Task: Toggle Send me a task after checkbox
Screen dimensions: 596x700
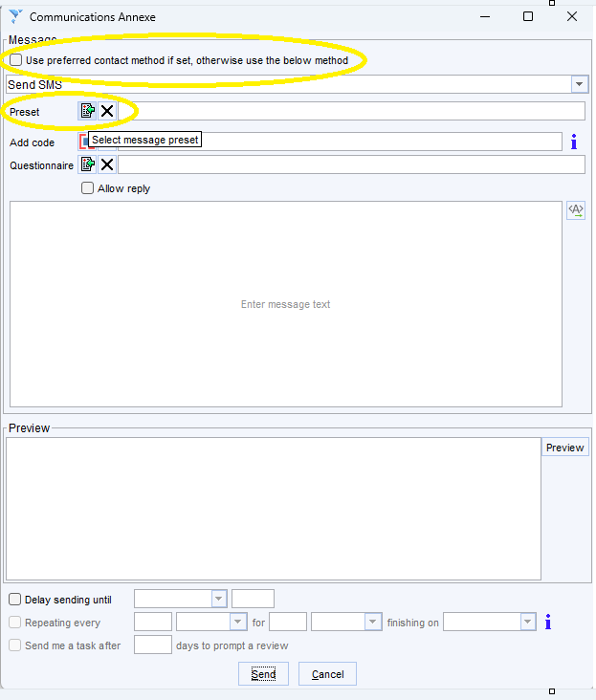Action: (14, 645)
